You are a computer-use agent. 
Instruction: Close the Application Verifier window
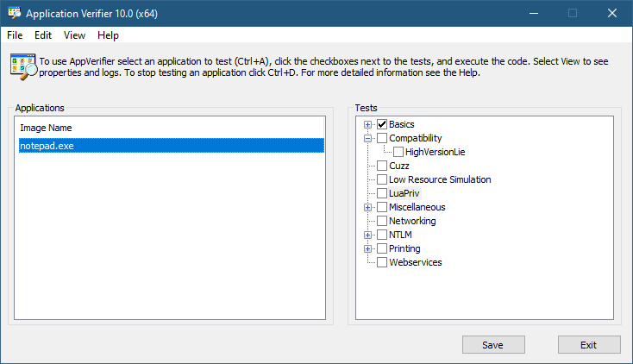[x=612, y=13]
